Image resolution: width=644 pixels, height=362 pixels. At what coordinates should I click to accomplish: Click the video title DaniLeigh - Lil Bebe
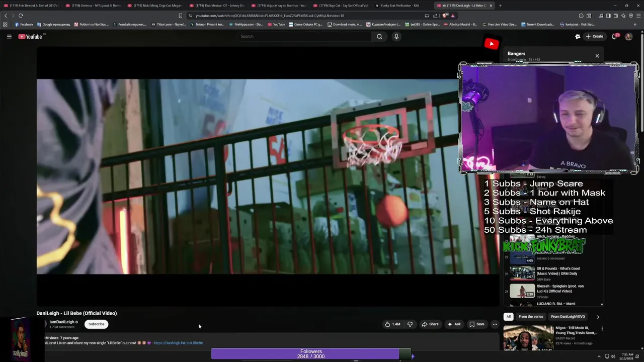76,313
